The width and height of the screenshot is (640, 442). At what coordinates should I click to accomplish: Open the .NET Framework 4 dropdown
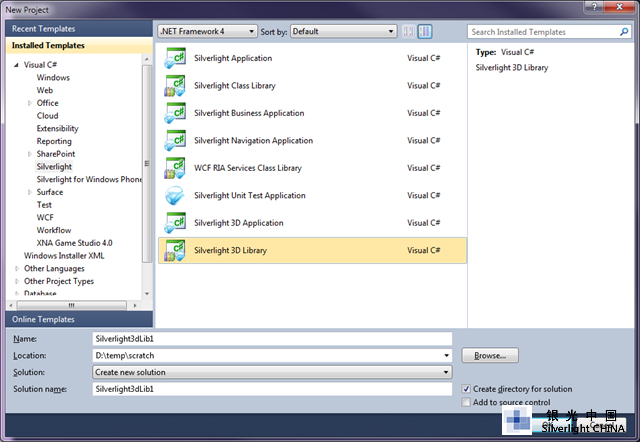207,31
